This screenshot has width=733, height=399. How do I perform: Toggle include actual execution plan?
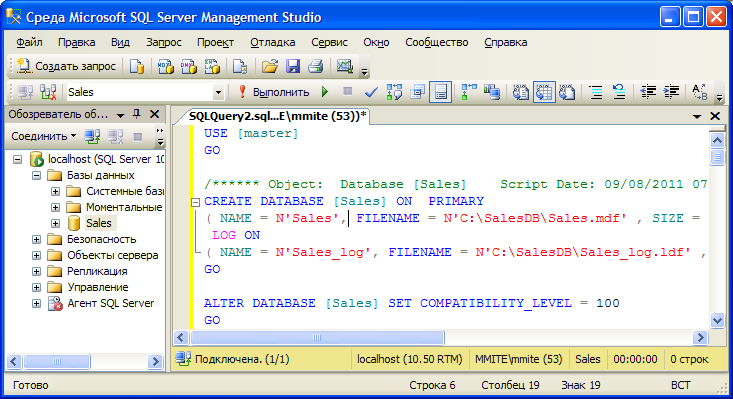469,92
